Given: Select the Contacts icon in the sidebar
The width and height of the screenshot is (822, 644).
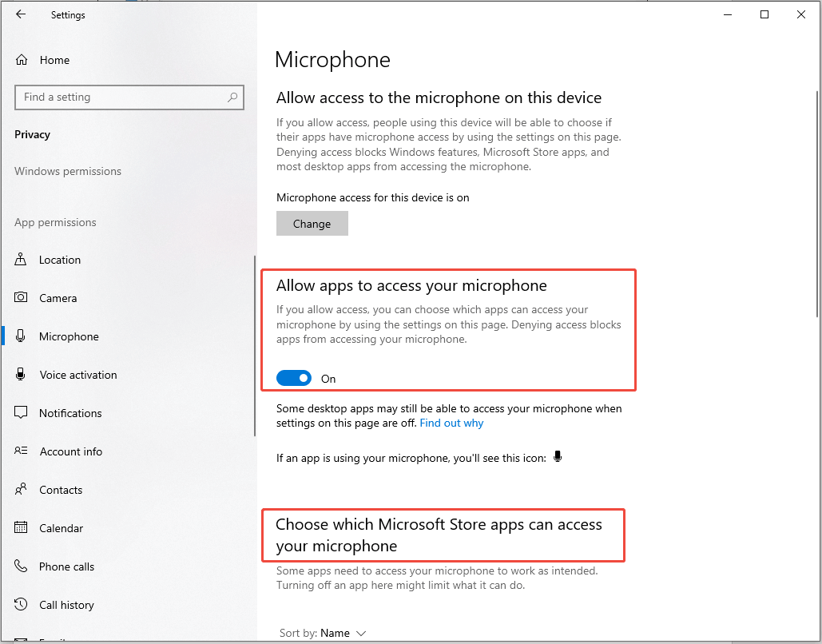Looking at the screenshot, I should [20, 489].
